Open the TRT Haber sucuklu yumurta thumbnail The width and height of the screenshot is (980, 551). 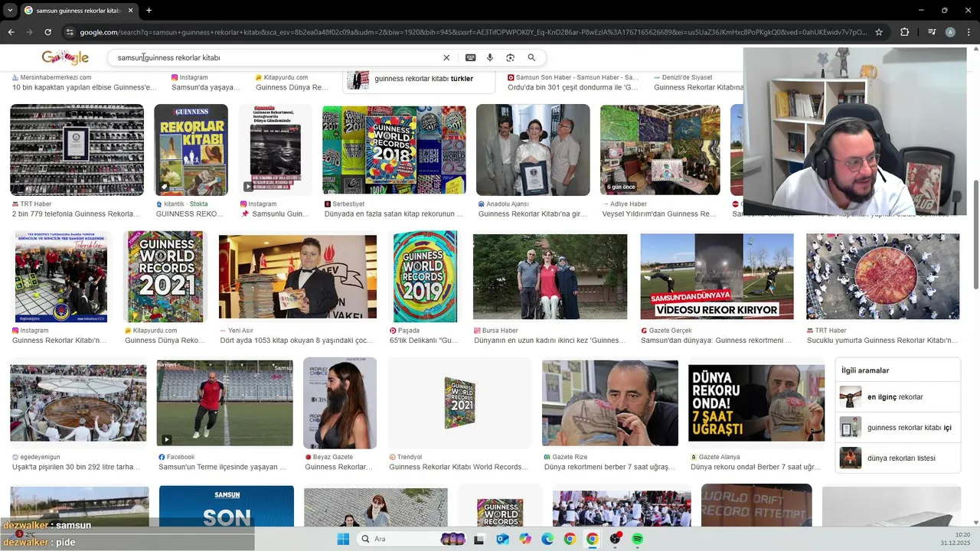point(883,276)
